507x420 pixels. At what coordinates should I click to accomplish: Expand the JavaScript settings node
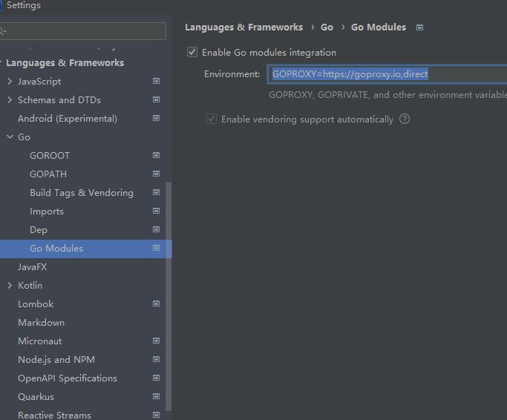pyautogui.click(x=10, y=82)
